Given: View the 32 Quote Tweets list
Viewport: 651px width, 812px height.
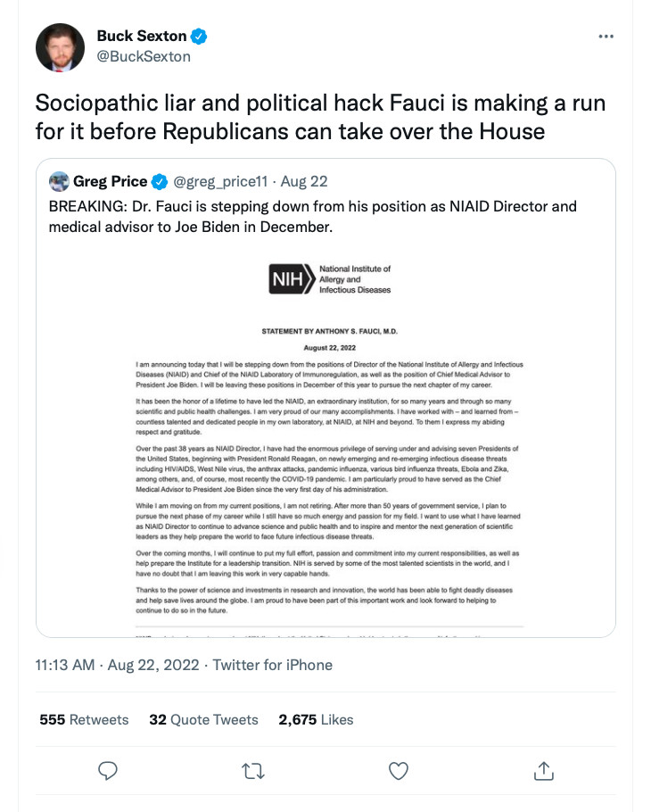Looking at the screenshot, I should click(203, 719).
